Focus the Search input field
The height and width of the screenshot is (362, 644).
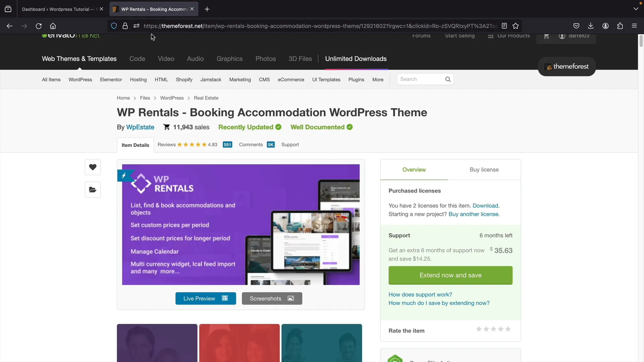[421, 79]
